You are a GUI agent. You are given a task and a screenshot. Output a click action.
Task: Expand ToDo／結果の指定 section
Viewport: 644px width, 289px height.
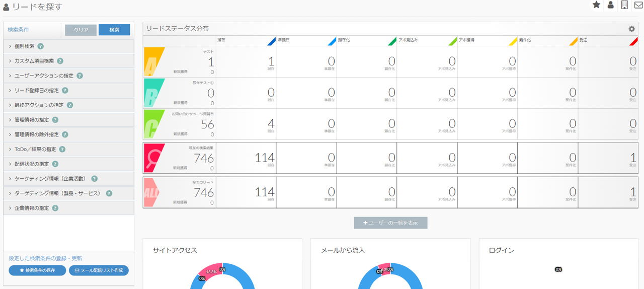[x=68, y=149]
